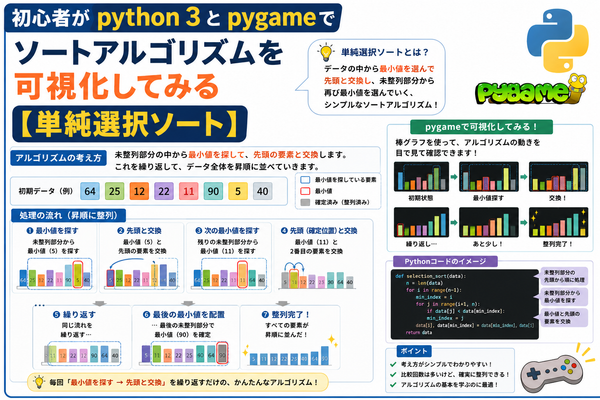Click the sorted blue bars under ❼ 整列完了！

289,355
